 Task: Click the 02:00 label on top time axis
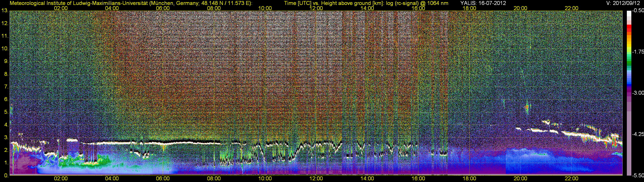[61, 8]
